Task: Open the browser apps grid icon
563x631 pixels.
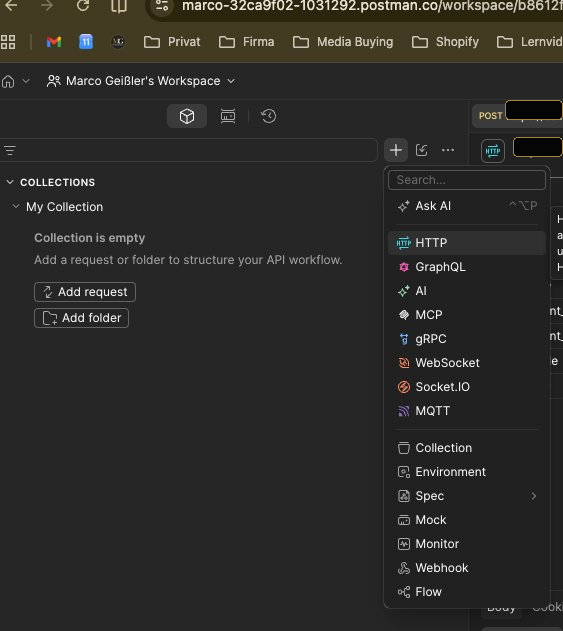Action: coord(8,42)
